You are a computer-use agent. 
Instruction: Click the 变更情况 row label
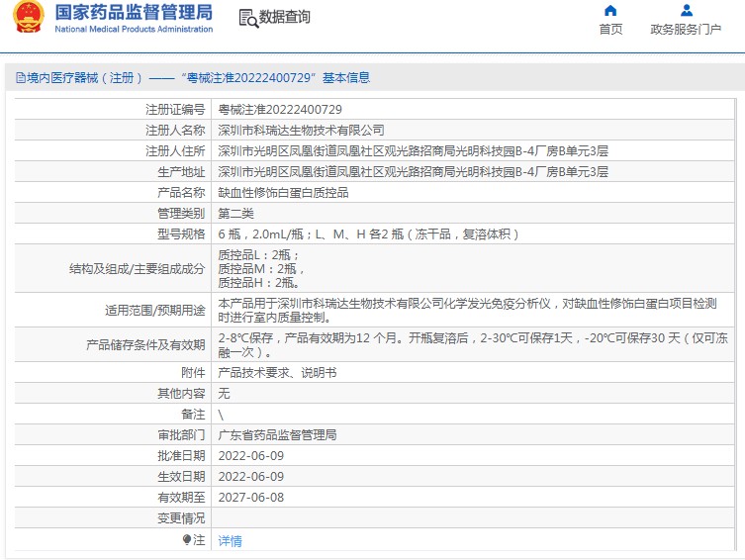tap(181, 518)
